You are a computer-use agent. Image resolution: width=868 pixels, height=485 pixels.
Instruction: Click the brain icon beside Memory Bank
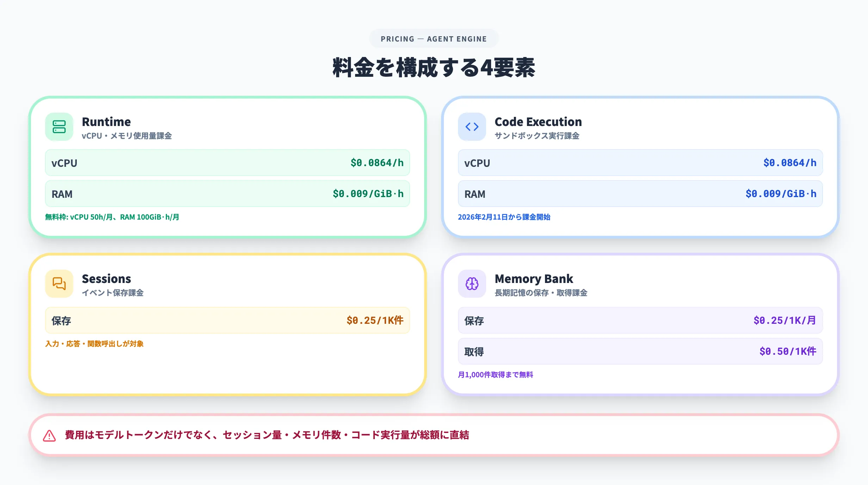coord(472,284)
